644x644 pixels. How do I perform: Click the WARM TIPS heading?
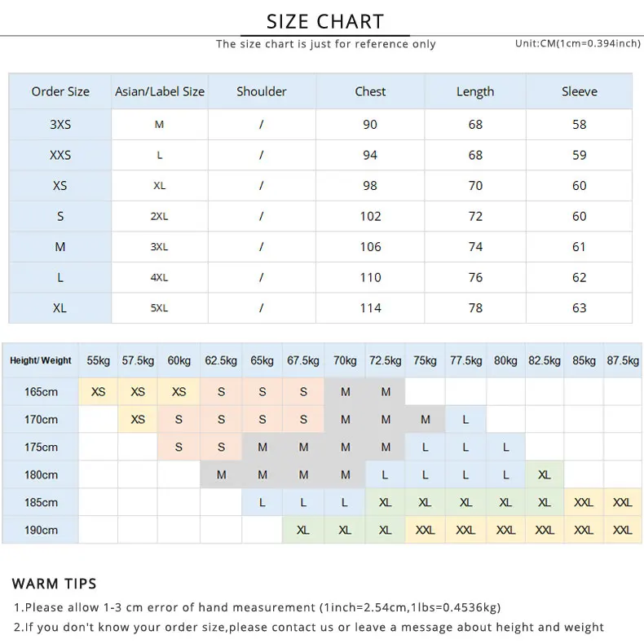point(55,584)
